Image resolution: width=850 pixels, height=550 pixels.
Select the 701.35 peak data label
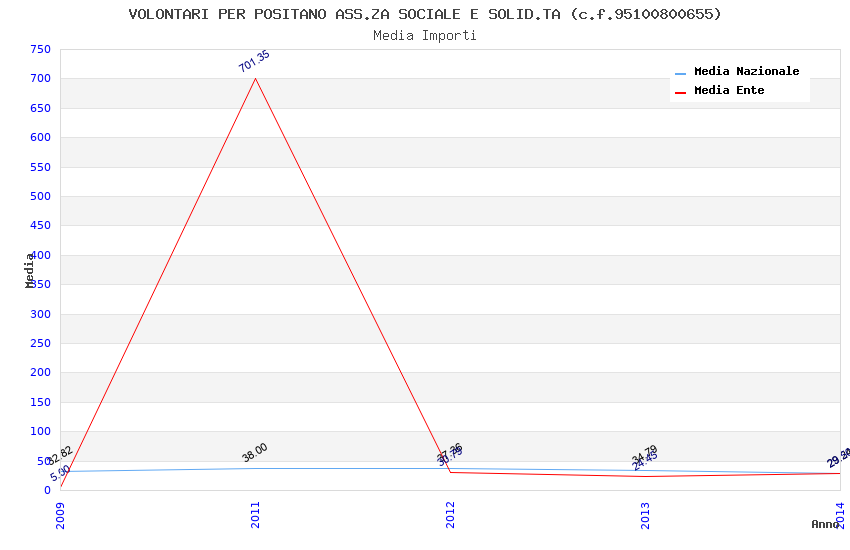pyautogui.click(x=254, y=61)
